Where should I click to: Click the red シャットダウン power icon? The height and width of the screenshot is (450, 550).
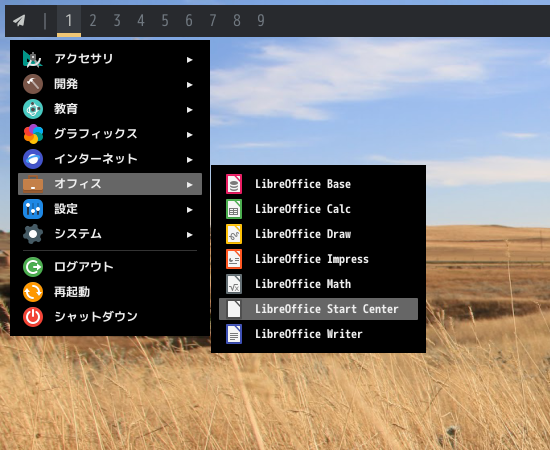(33, 317)
